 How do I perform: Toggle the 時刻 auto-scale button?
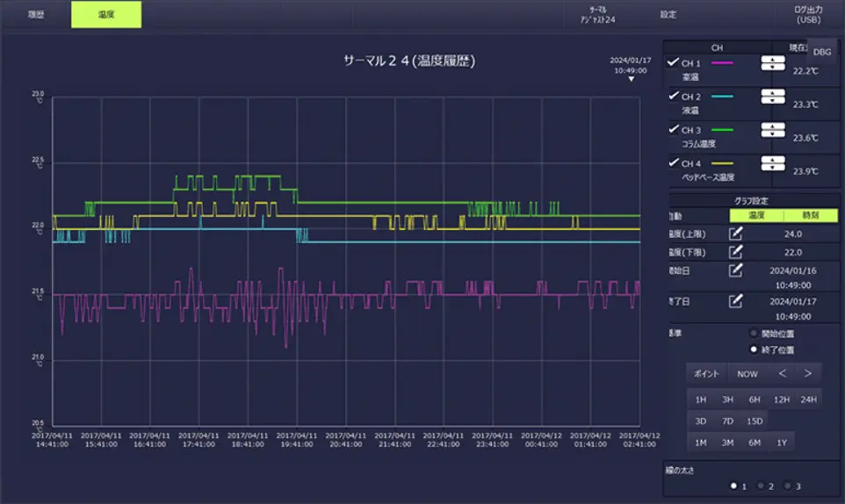[x=811, y=215]
